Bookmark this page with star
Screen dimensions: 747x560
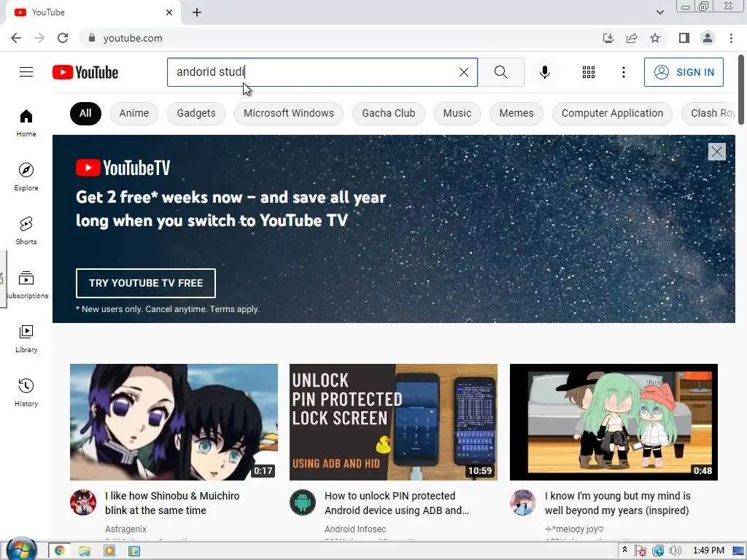tap(655, 38)
